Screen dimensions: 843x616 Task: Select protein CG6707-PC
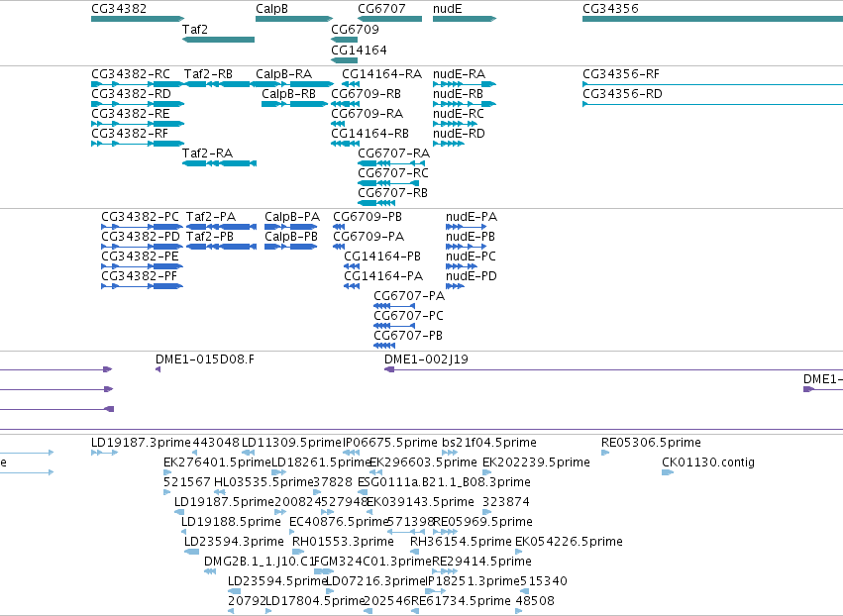click(x=394, y=326)
